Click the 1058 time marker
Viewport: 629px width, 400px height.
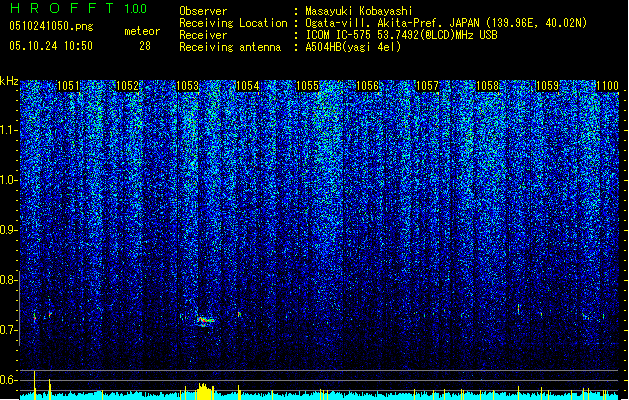point(487,86)
